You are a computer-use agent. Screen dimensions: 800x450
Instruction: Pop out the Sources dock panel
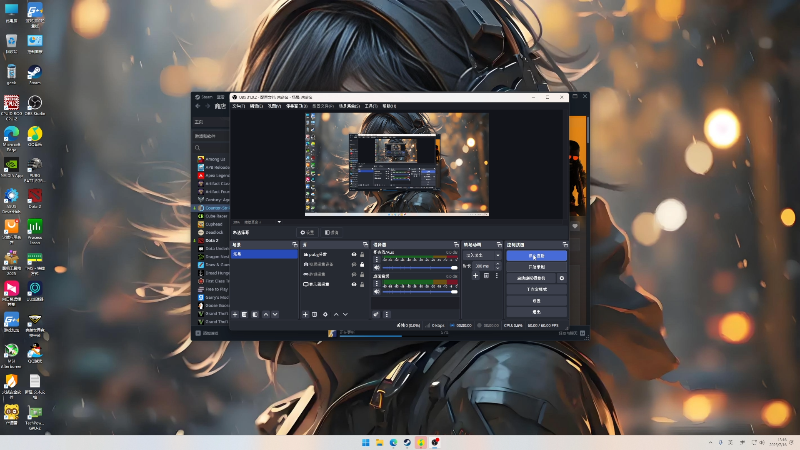[x=365, y=245]
